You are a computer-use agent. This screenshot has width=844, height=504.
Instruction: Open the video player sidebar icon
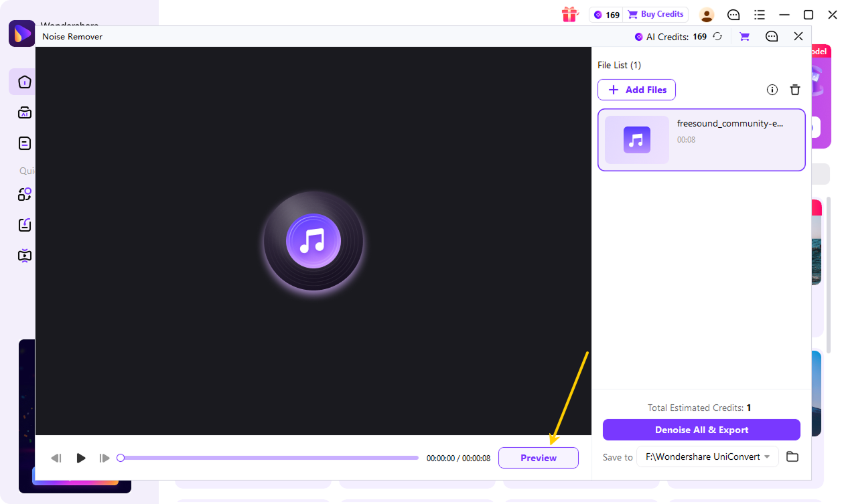coord(25,255)
